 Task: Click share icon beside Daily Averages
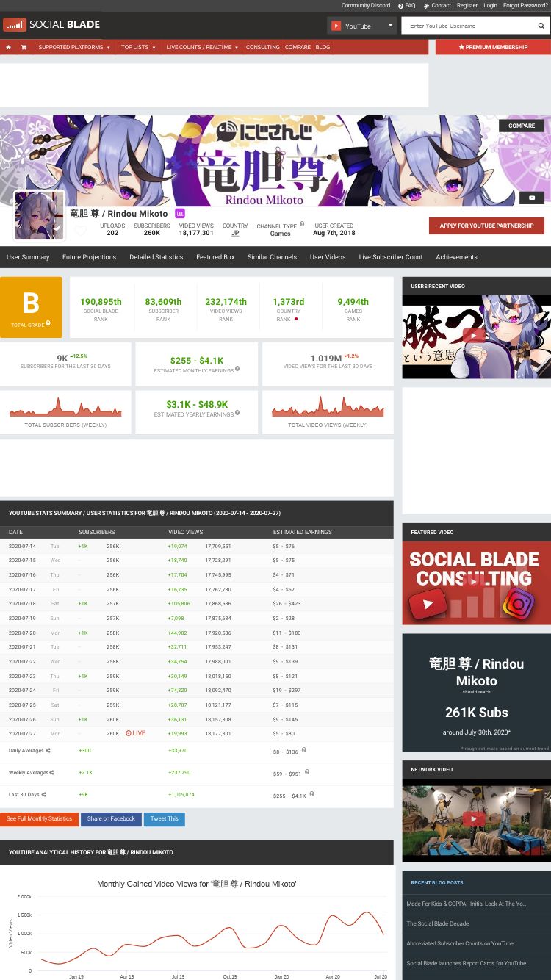coord(48,751)
